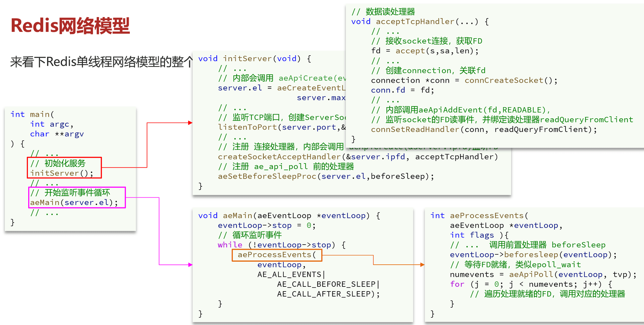The height and width of the screenshot is (325, 644).
Task: Select the "int main(" line
Action: pos(32,114)
